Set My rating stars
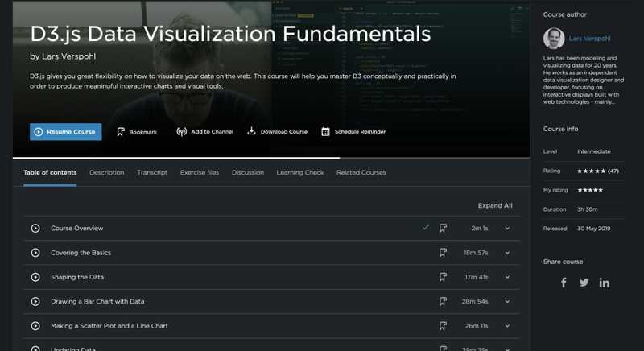Viewport: 644px width, 351px height. [590, 190]
